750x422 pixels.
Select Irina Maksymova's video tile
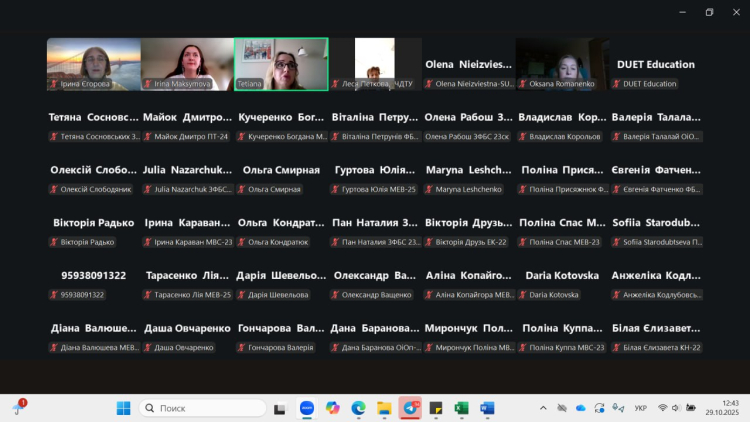point(187,64)
